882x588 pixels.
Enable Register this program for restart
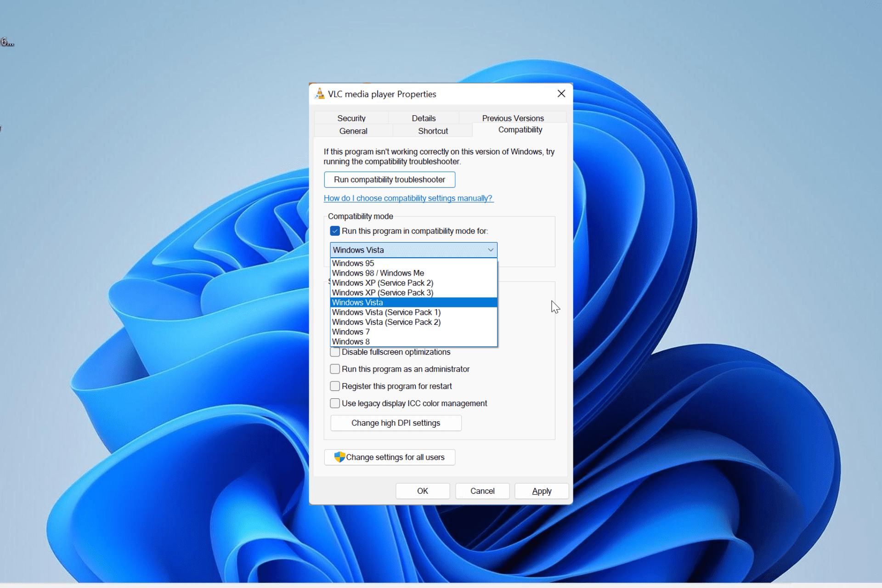pos(335,386)
